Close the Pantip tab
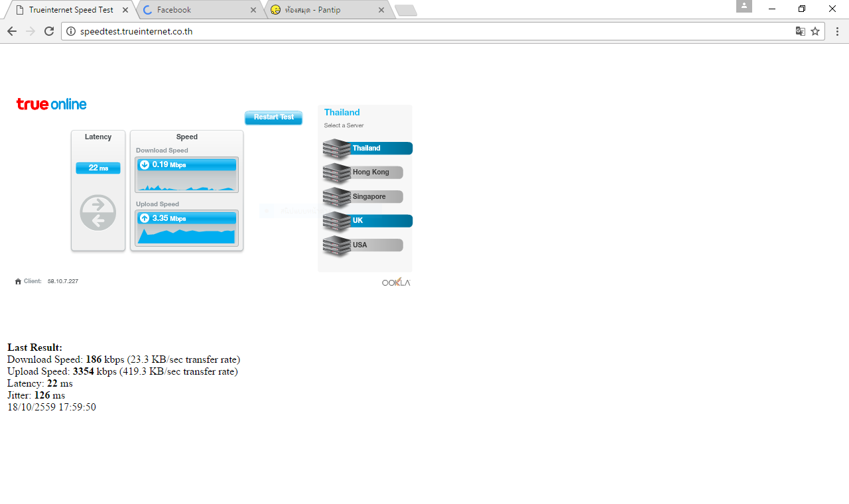Image resolution: width=849 pixels, height=504 pixels. pos(381,10)
